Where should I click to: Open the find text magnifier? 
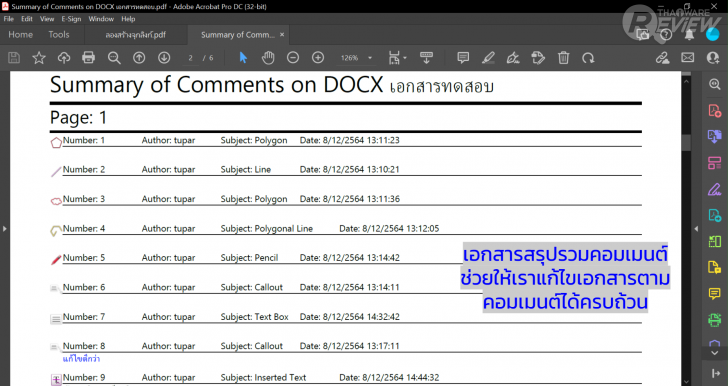tap(114, 58)
